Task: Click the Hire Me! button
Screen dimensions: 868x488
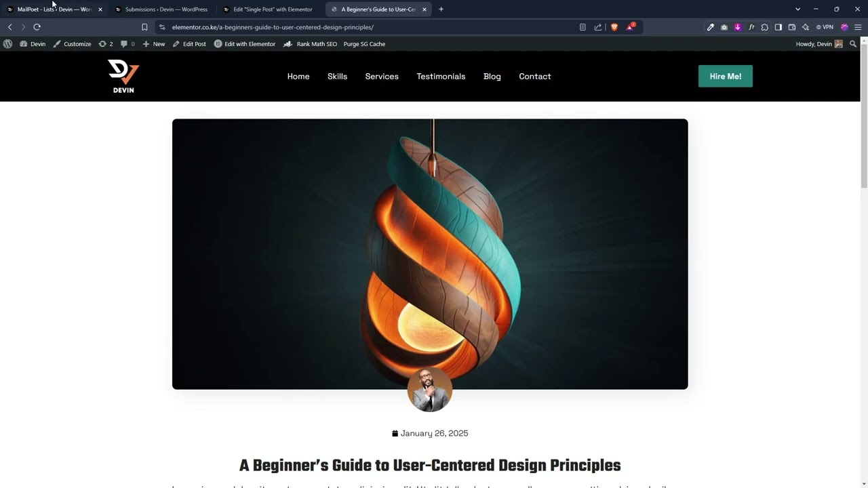Action: [x=726, y=77]
